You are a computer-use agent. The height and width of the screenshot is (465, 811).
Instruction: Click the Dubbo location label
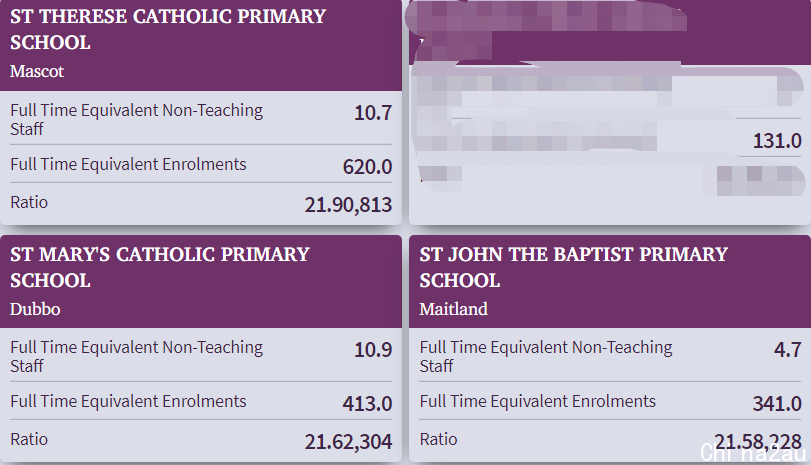tap(35, 309)
